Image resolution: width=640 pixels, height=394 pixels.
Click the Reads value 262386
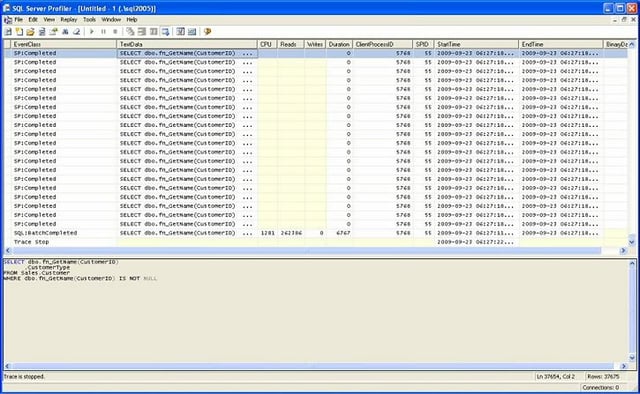(x=291, y=233)
